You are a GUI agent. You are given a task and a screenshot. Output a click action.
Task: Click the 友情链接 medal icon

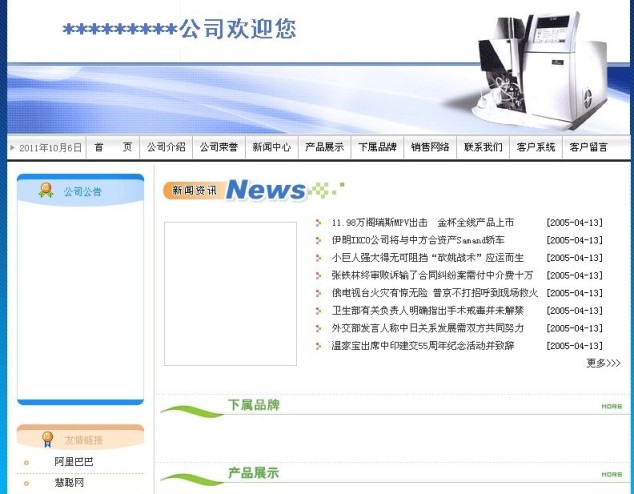(x=47, y=438)
